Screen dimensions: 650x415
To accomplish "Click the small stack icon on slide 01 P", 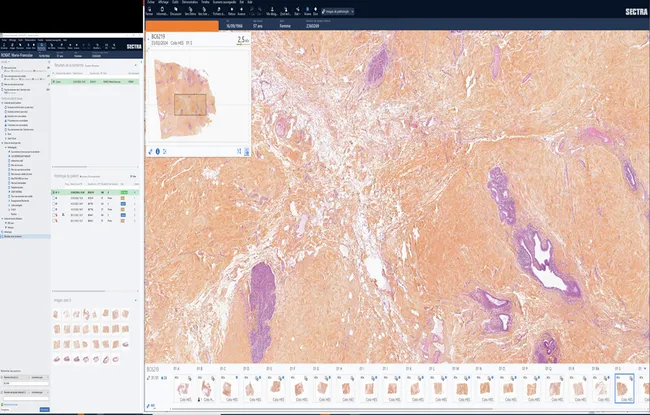I will click(536, 378).
